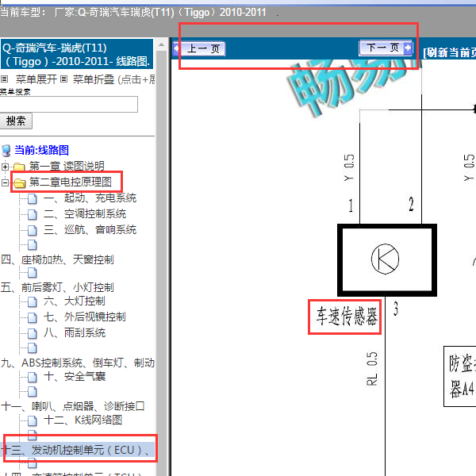Click page icon beside 八、雨刮系统
Screen dimensions: 476x476
(33, 333)
